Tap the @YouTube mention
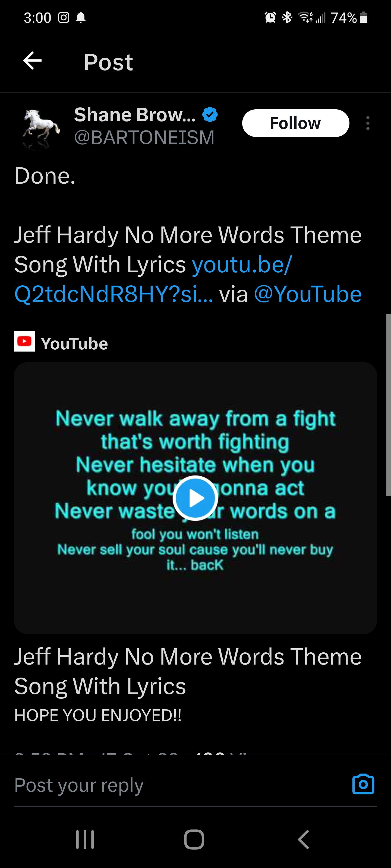This screenshot has height=868, width=391. tap(308, 294)
